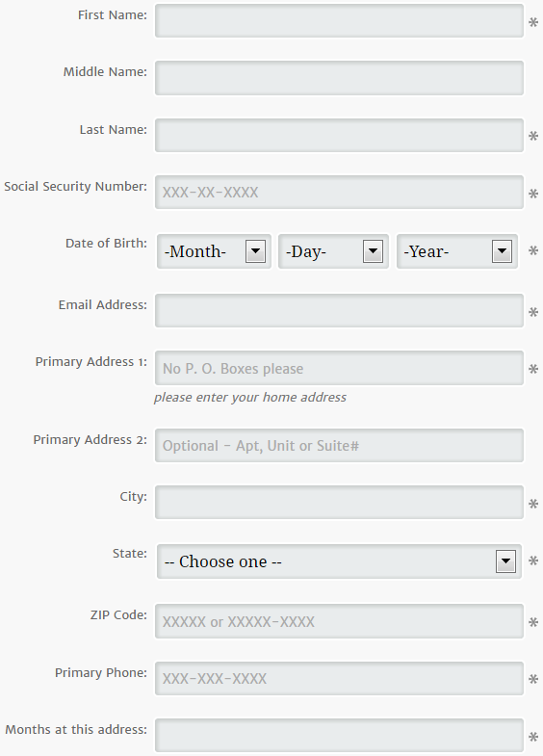Focus the Email Address input
Viewport: 543px width, 756px height.
(x=339, y=311)
